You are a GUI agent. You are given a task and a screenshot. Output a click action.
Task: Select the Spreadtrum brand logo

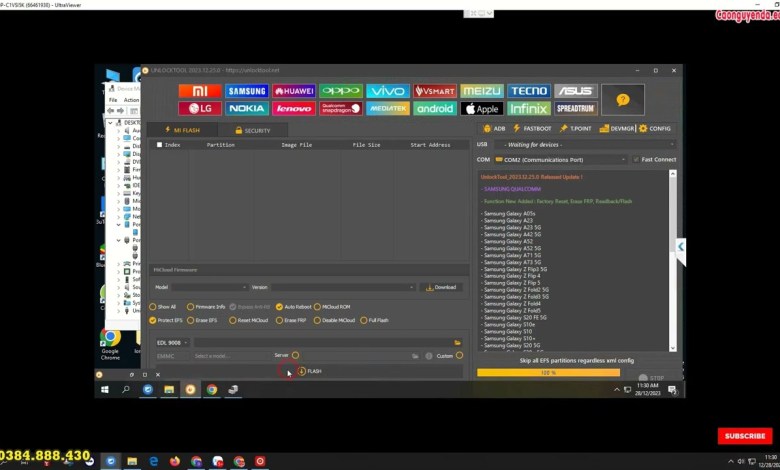(x=576, y=108)
